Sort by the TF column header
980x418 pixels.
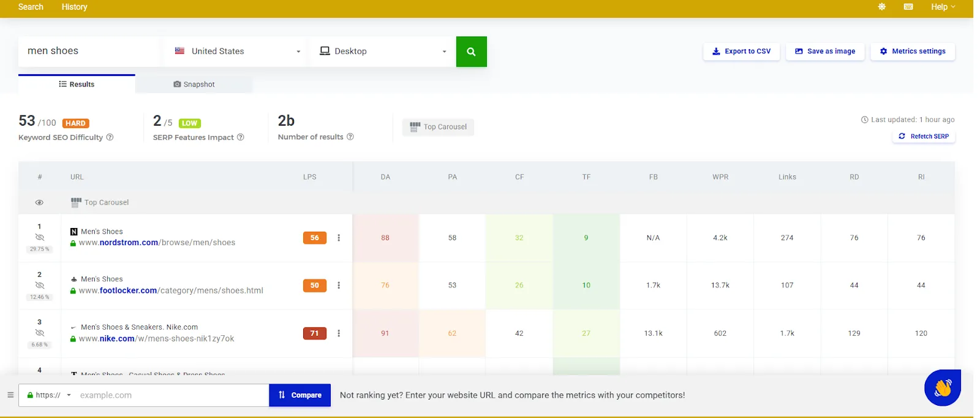[586, 177]
